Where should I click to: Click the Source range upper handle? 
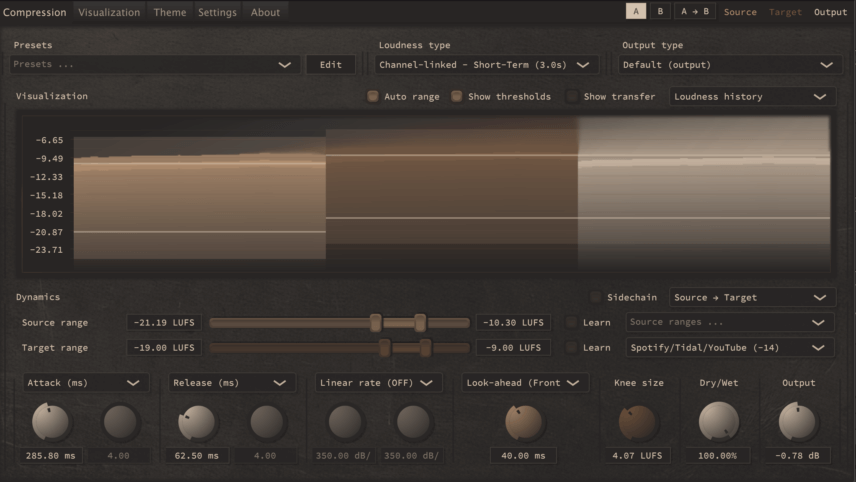pyautogui.click(x=420, y=323)
